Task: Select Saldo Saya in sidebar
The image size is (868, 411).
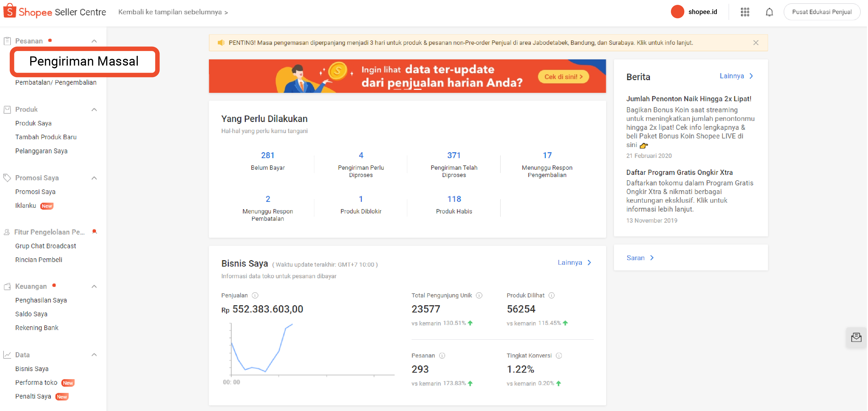Action: (x=31, y=314)
